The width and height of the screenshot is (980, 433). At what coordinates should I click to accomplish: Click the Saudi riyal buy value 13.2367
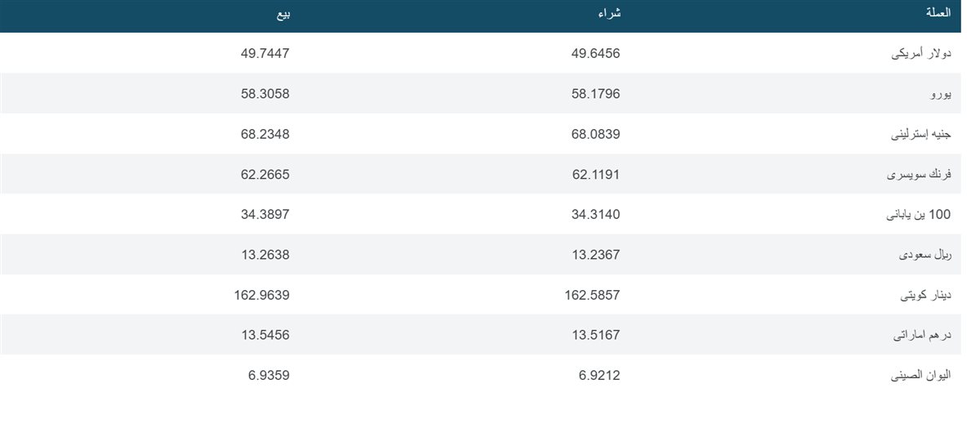tap(595, 254)
